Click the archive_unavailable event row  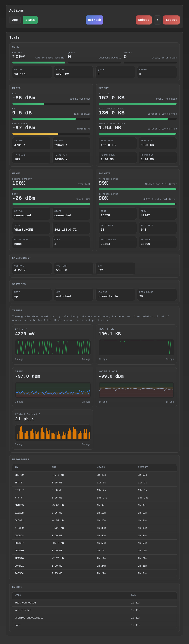tap(94, 618)
